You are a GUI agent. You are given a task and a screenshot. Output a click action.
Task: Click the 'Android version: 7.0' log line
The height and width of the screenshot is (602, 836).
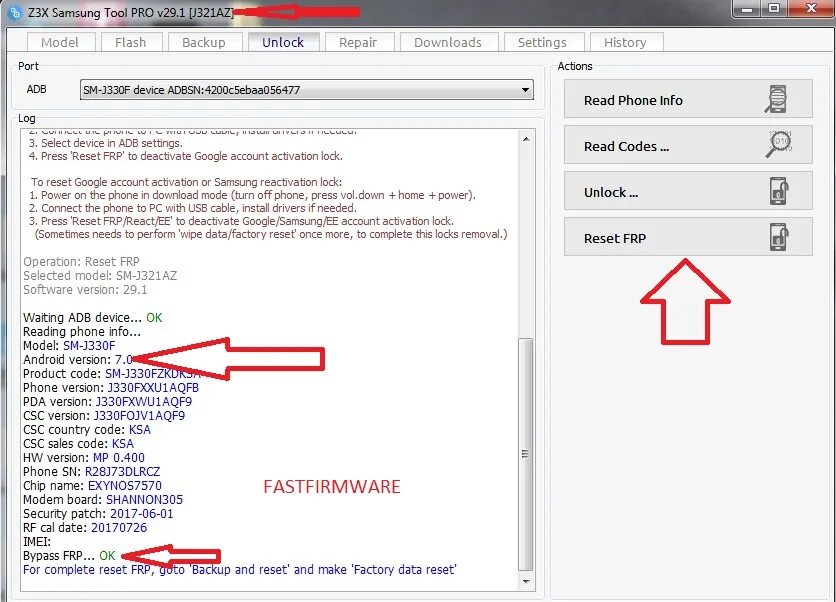click(x=77, y=359)
